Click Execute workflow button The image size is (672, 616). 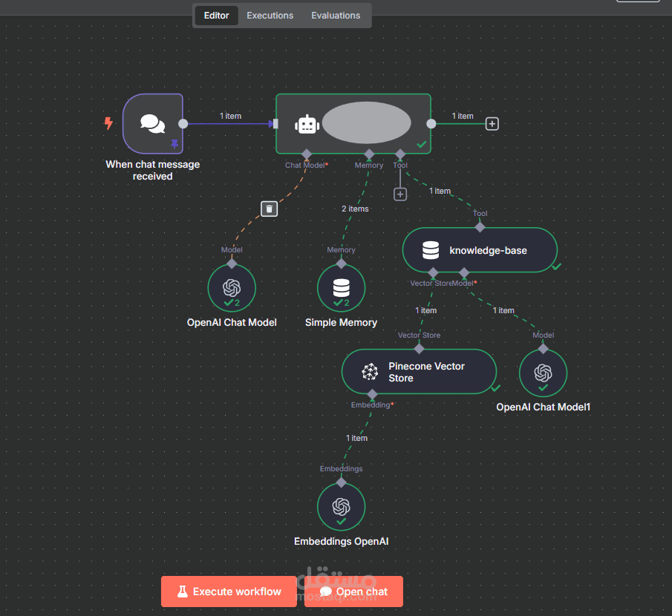(229, 592)
